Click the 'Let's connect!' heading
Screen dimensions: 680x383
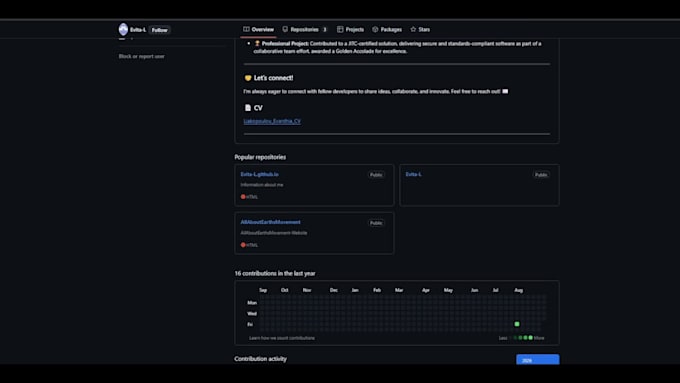tap(273, 78)
